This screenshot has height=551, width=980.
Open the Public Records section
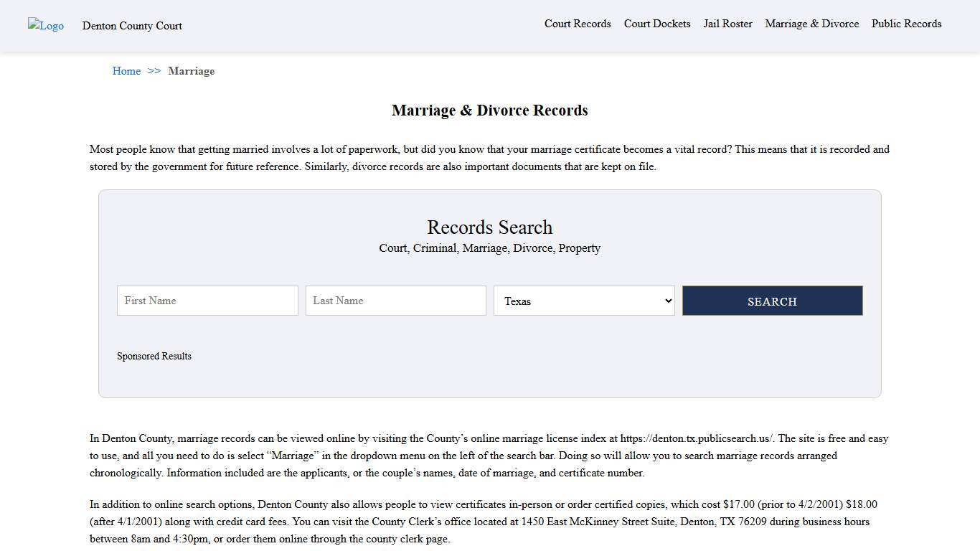pyautogui.click(x=906, y=24)
